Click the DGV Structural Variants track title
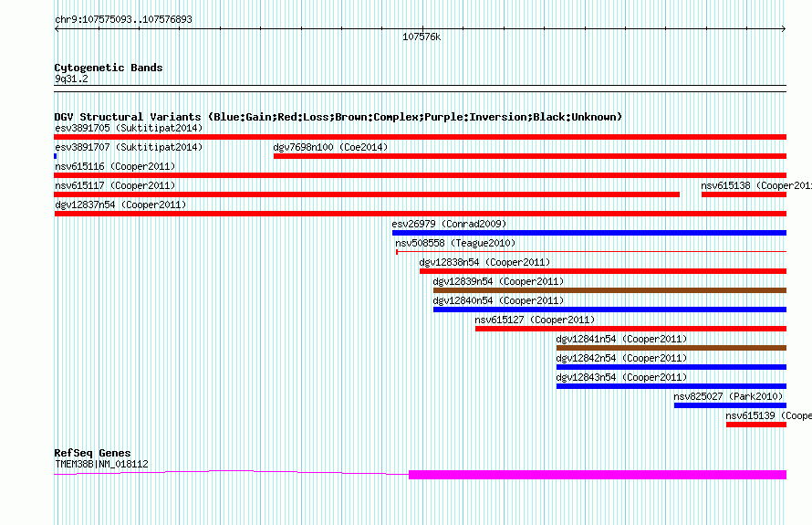The image size is (812, 525). [338, 117]
